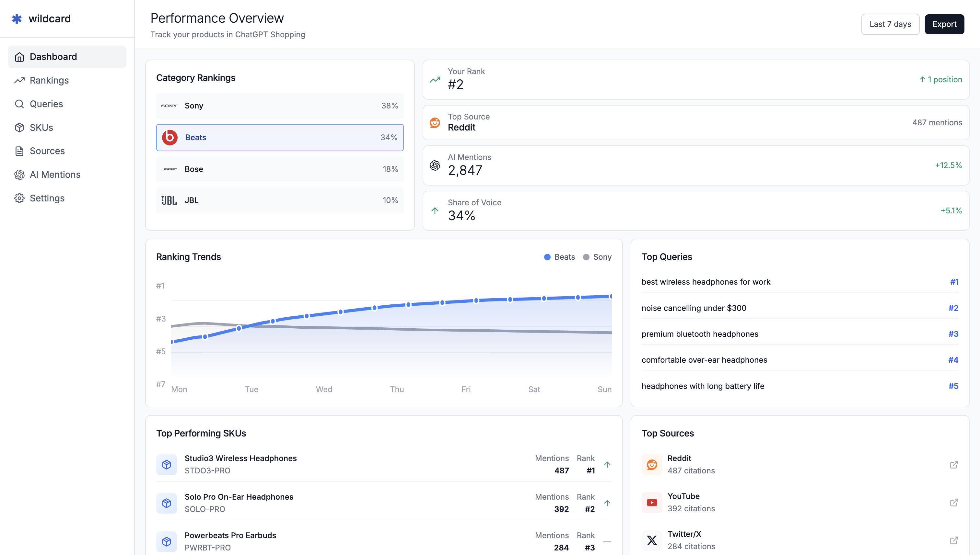Click the Settings gear icon

pyautogui.click(x=19, y=198)
